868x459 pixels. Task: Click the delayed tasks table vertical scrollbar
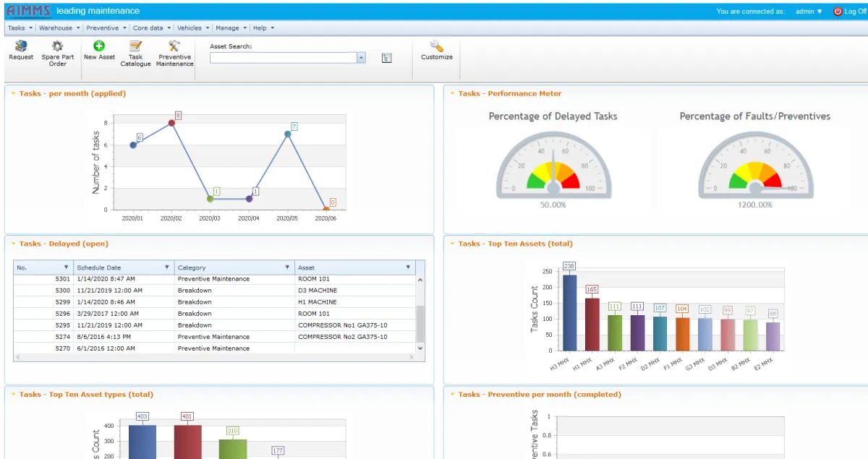[420, 314]
